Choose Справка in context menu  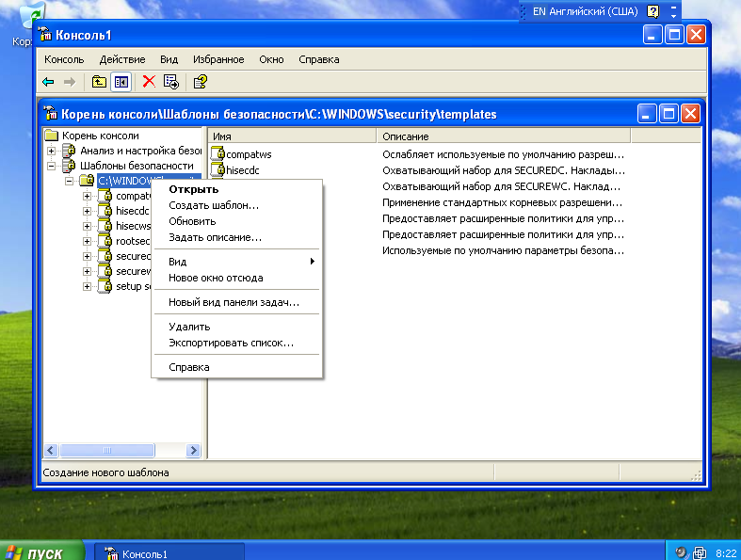point(236,367)
